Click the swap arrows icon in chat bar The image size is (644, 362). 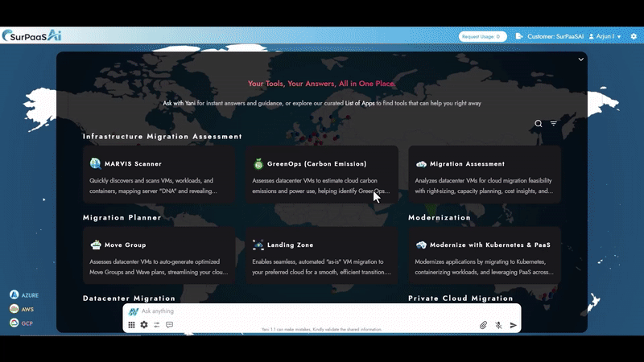pos(157,325)
